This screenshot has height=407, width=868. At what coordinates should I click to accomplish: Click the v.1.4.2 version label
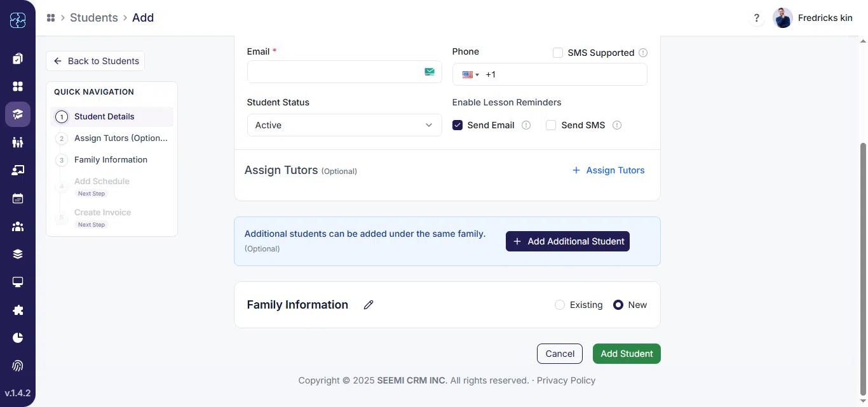click(x=18, y=393)
